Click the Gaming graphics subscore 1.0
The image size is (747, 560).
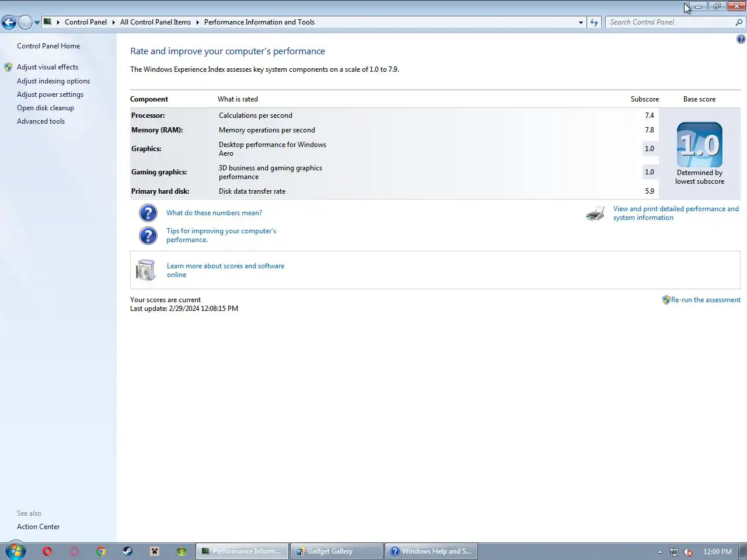[650, 172]
